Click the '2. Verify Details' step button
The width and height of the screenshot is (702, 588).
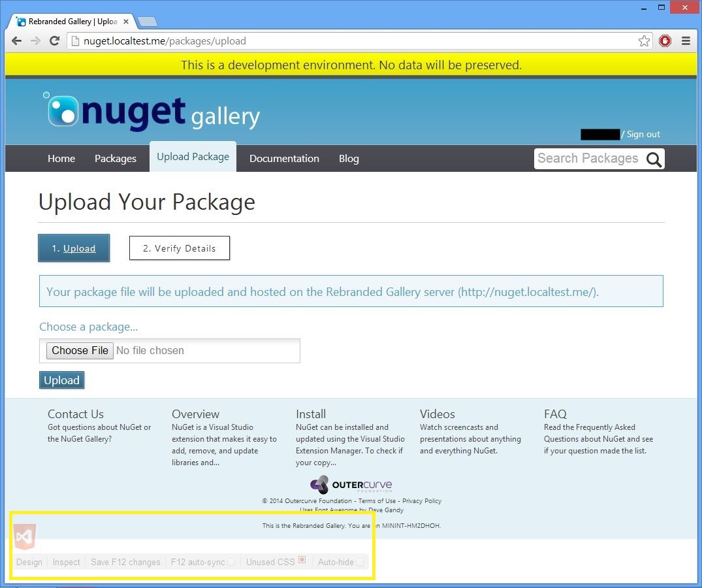[x=180, y=248]
